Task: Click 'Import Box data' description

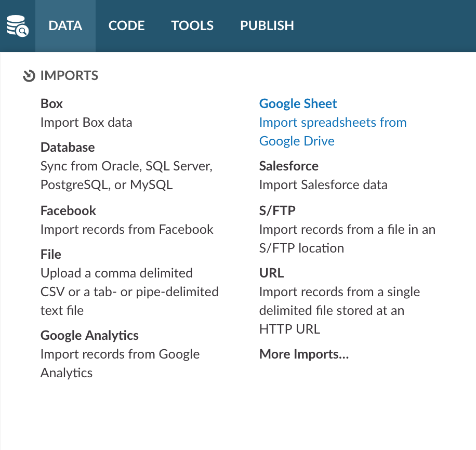Action: coord(86,123)
